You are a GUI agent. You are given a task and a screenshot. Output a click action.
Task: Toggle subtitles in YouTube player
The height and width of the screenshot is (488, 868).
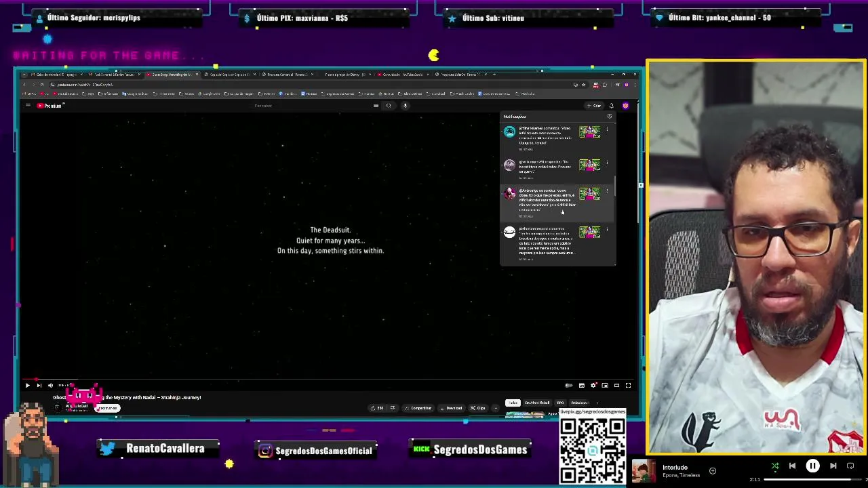point(582,385)
